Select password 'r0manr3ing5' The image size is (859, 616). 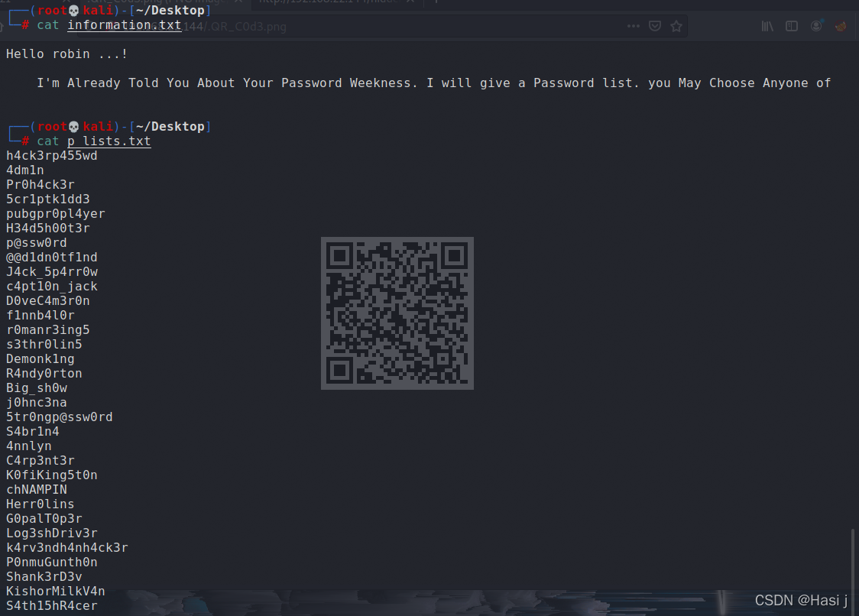(x=47, y=330)
